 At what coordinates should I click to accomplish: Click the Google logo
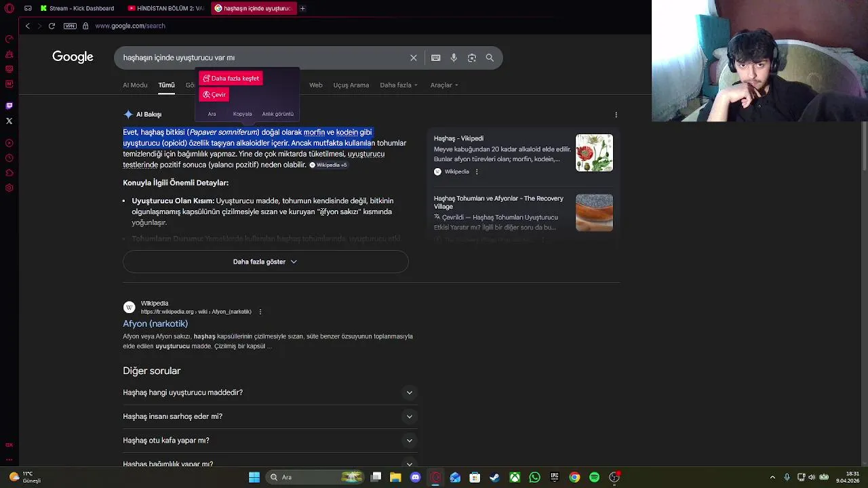73,58
